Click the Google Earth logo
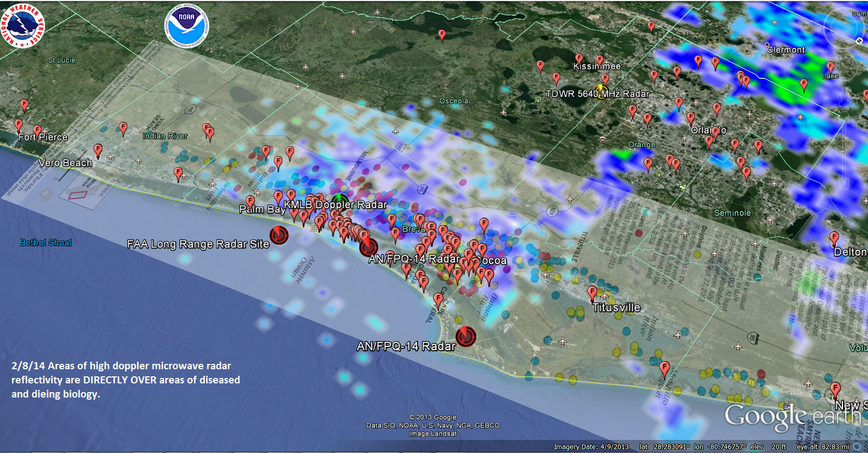 (792, 417)
